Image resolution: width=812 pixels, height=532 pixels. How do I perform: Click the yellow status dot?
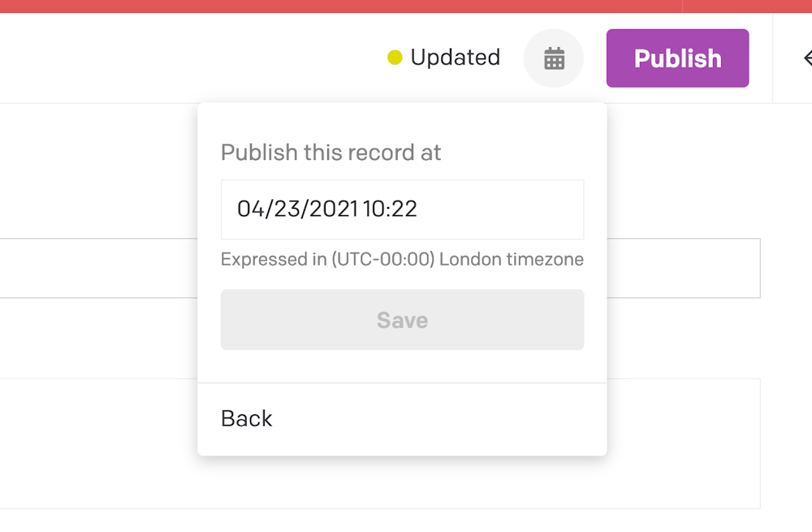click(395, 58)
